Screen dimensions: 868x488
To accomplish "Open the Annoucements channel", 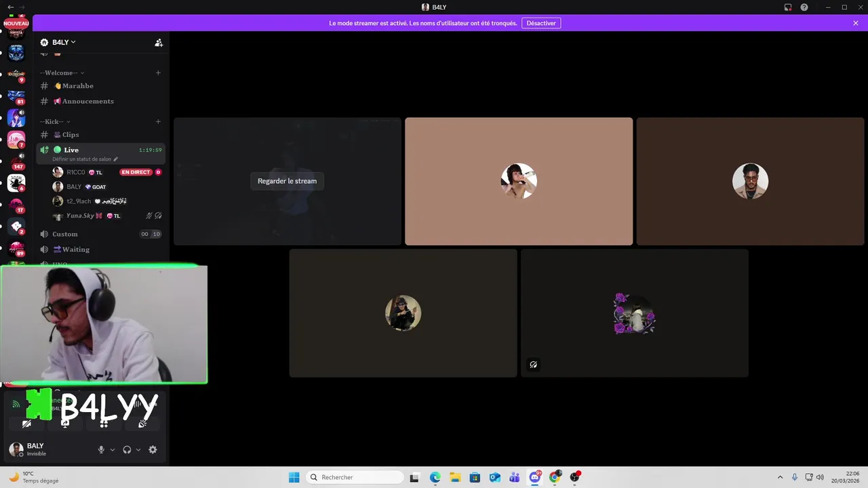I will (102, 101).
